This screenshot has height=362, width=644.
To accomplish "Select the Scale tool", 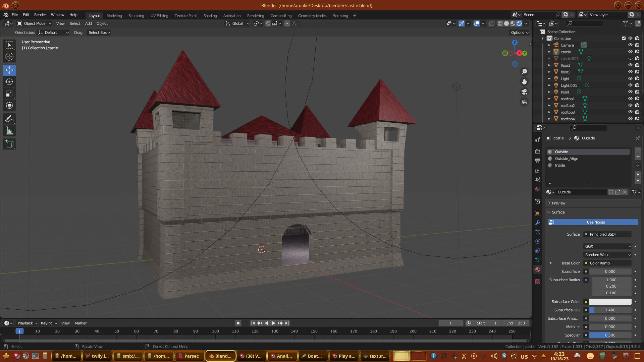I will [9, 94].
